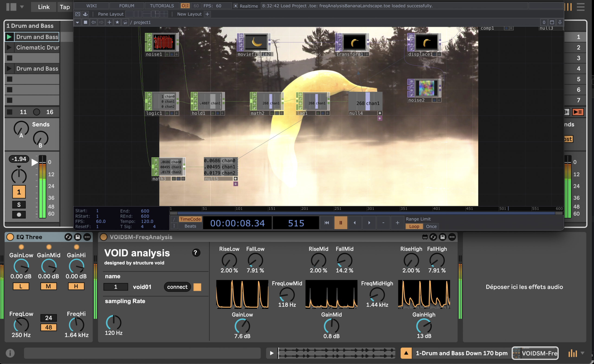Open the FORUM menu item
This screenshot has width=594, height=364.
(126, 6)
